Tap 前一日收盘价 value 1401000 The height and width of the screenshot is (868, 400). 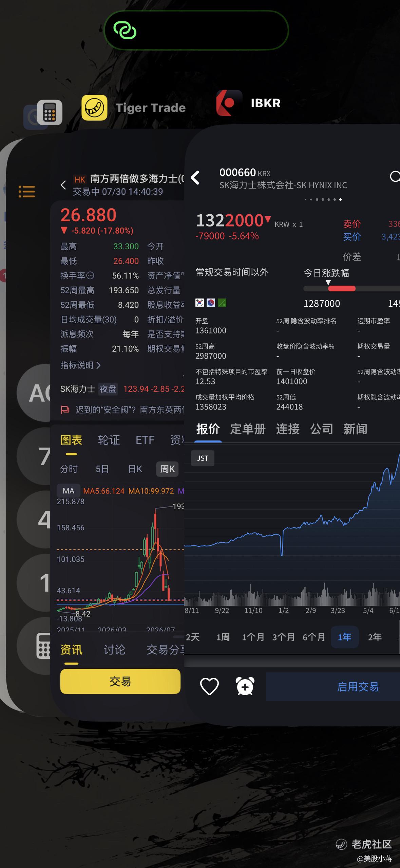[x=292, y=381]
